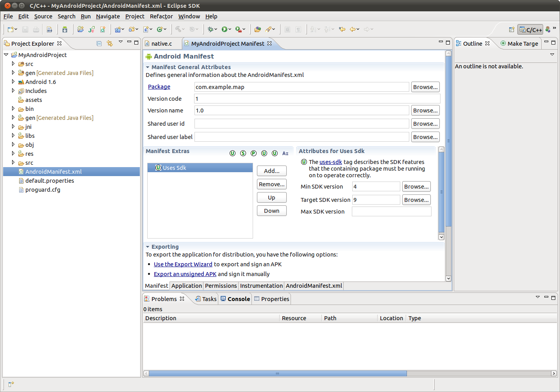Click the new Android JUnit test project icon
The width and height of the screenshot is (560, 392).
pyautogui.click(x=92, y=29)
